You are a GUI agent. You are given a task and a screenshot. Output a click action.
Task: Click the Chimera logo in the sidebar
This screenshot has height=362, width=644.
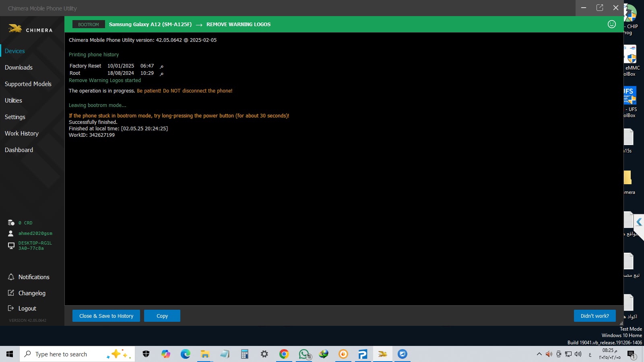(x=30, y=29)
